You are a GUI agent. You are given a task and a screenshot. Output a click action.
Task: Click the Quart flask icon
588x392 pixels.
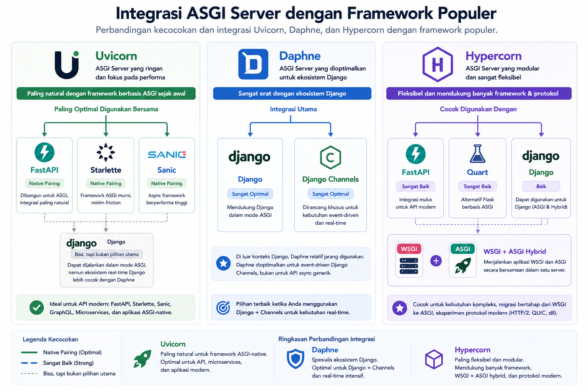pyautogui.click(x=477, y=154)
